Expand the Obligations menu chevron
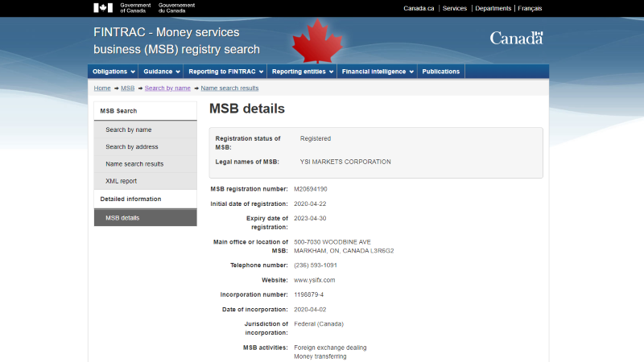644x362 pixels. 133,72
